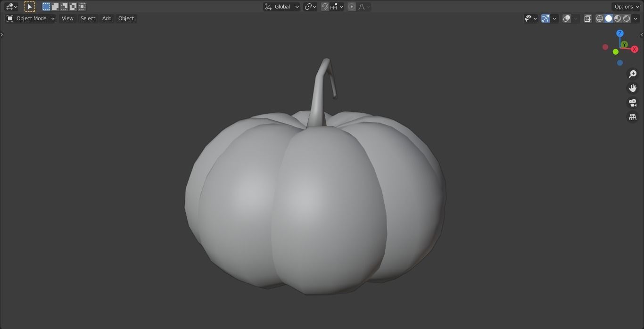Open the Select menu

pyautogui.click(x=88, y=18)
